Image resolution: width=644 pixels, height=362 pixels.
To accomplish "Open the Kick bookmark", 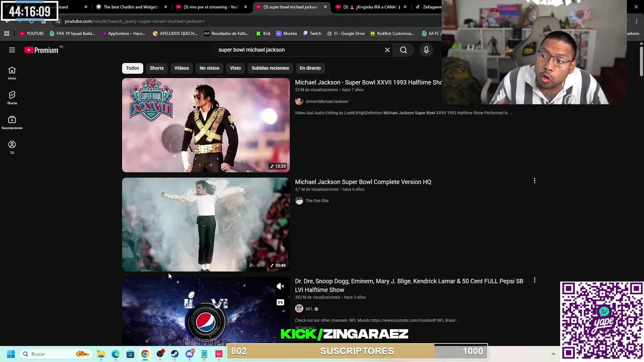I will coord(263,33).
